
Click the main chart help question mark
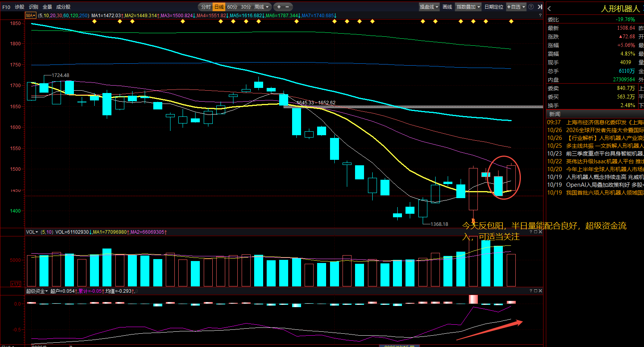point(540,16)
